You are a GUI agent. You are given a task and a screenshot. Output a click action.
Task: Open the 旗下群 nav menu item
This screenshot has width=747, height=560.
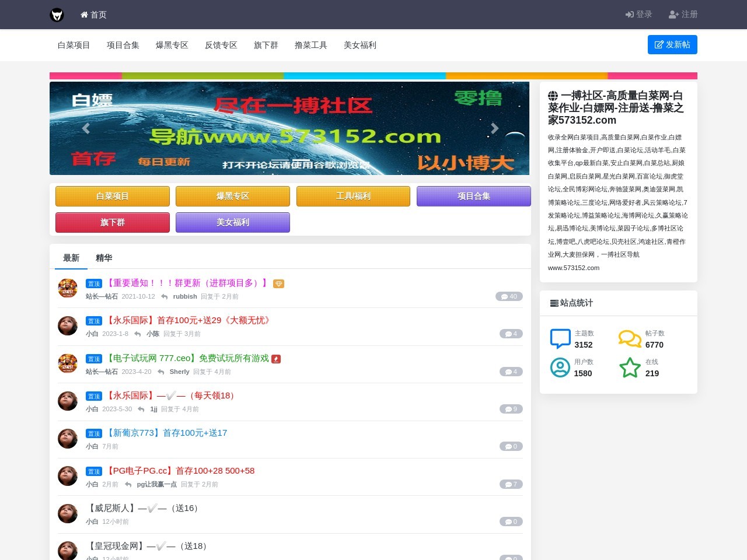point(266,45)
